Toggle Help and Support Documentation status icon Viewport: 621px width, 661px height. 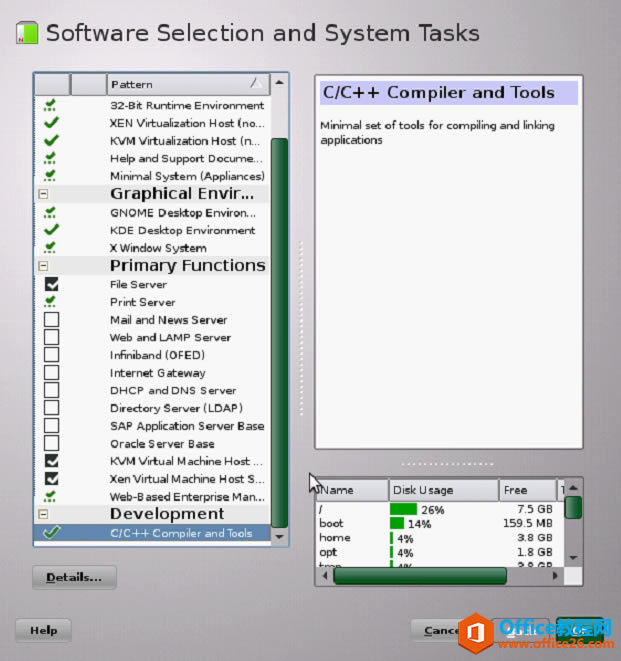(x=50, y=159)
